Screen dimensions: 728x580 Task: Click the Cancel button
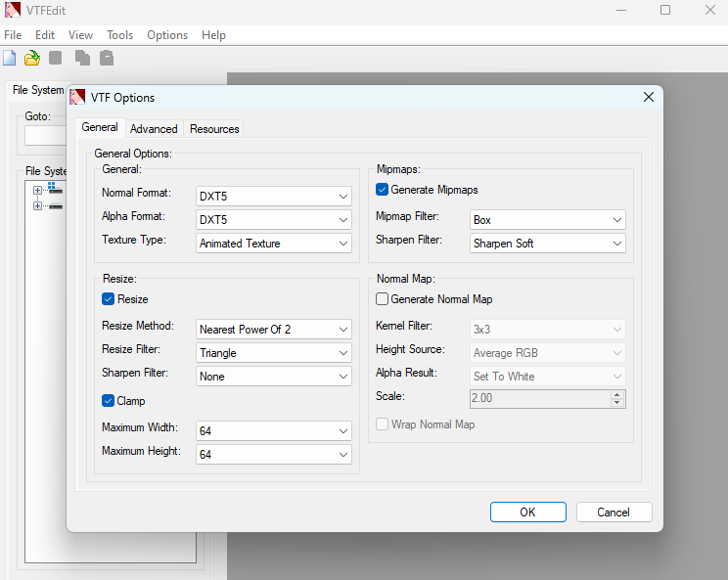pyautogui.click(x=614, y=512)
